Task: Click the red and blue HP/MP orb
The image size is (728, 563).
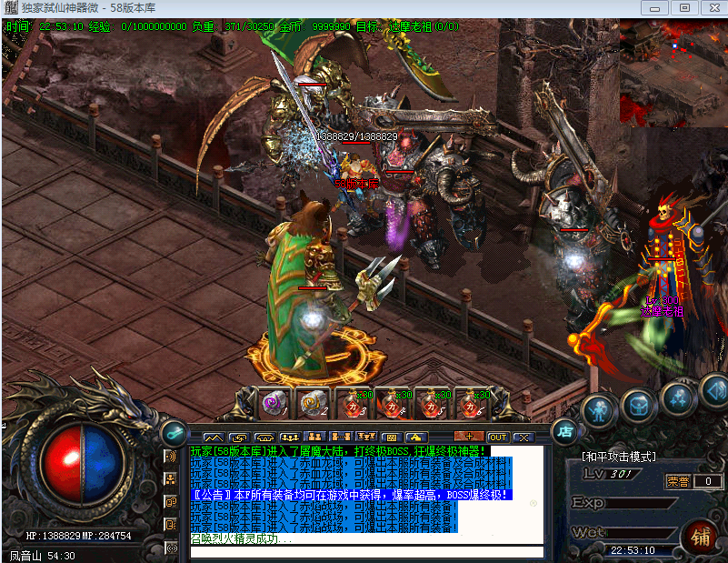Action: tap(81, 464)
